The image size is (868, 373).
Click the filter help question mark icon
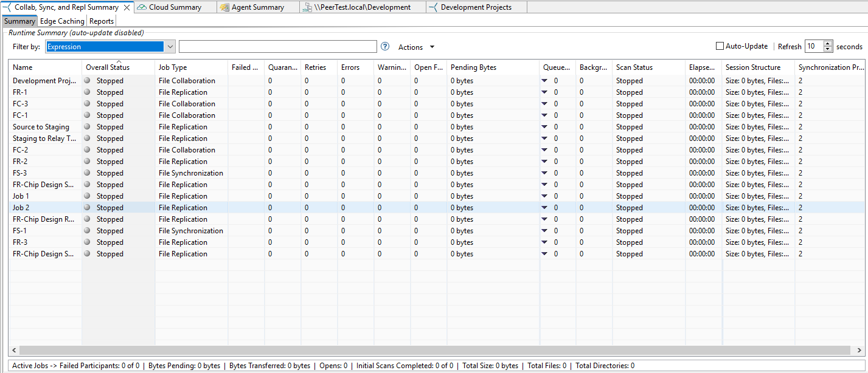(384, 47)
